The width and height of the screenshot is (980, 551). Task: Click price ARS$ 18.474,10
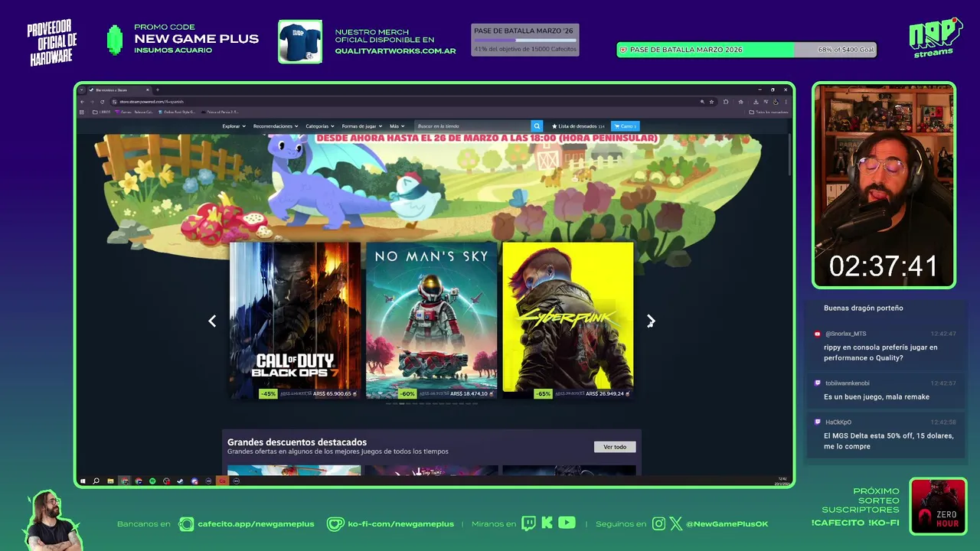(469, 393)
